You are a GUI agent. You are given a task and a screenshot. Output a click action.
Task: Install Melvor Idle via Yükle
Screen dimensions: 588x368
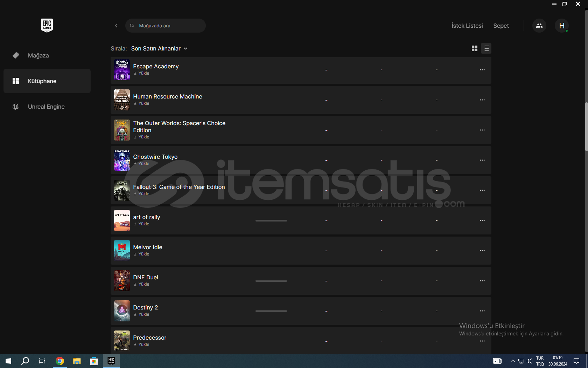141,254
